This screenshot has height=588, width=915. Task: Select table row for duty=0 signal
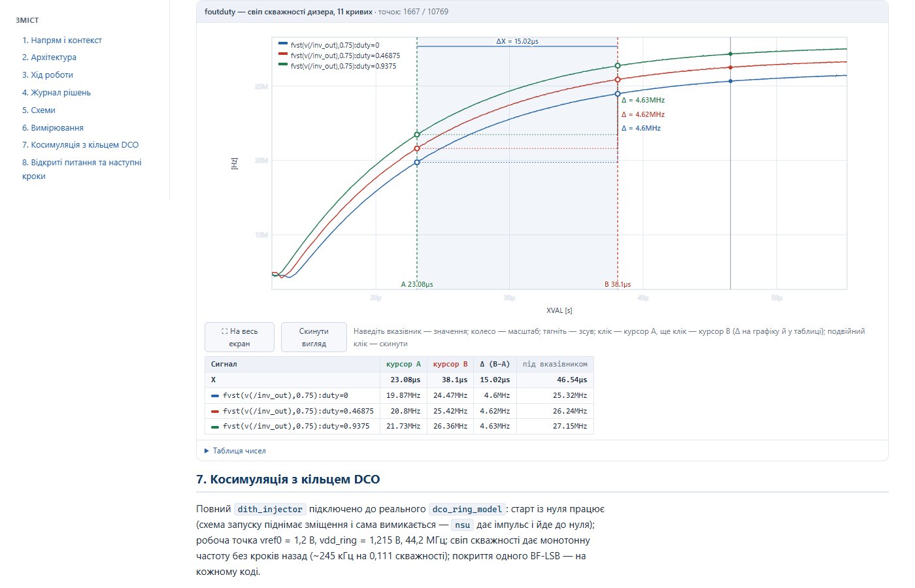399,395
